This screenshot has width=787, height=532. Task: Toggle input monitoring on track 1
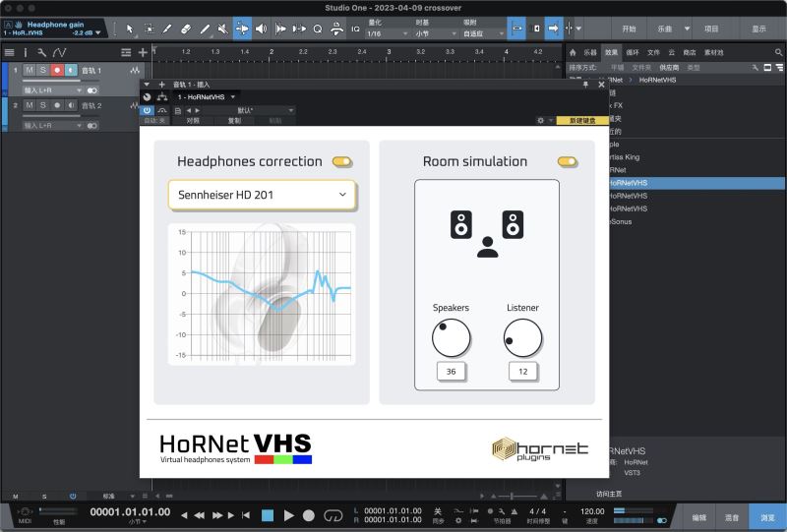click(71, 70)
